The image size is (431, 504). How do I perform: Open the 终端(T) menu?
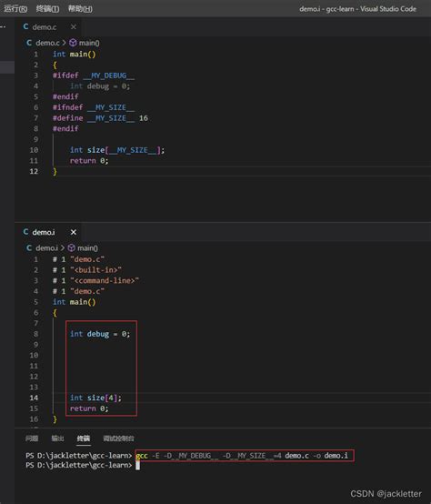click(47, 9)
